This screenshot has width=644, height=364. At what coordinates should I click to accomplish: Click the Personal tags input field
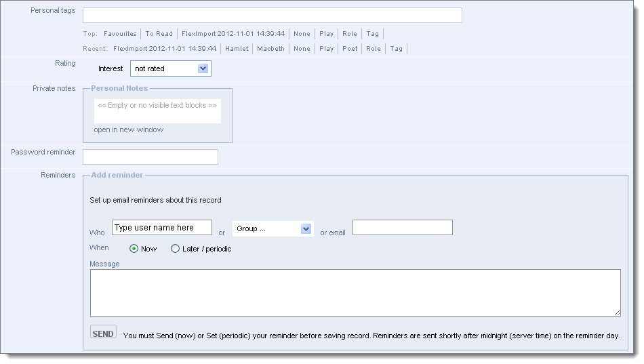point(272,15)
